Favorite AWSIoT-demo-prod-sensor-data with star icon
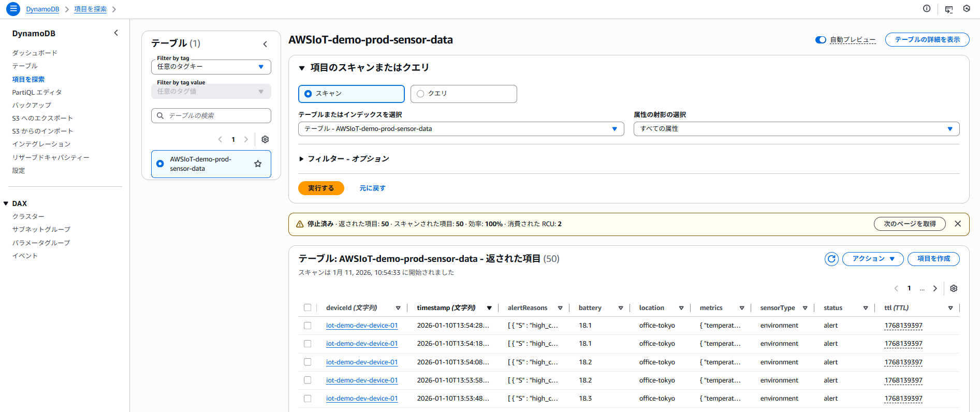 click(x=258, y=164)
